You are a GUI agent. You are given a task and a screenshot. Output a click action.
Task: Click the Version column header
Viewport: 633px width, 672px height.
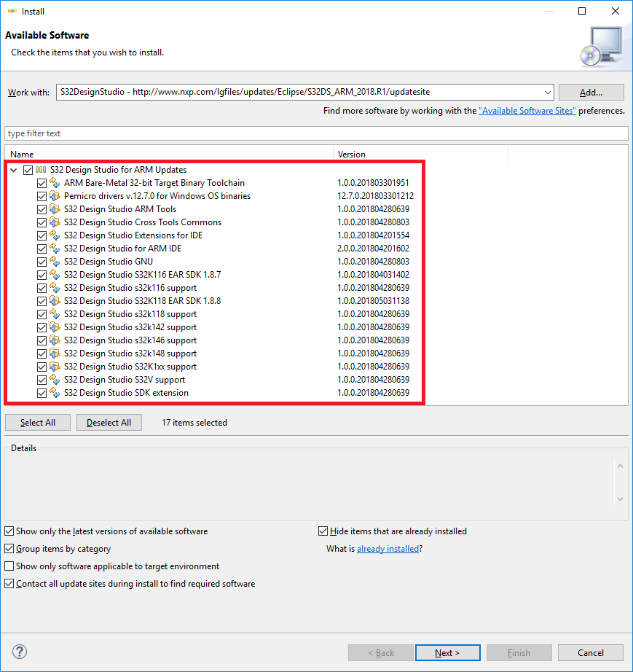point(420,155)
